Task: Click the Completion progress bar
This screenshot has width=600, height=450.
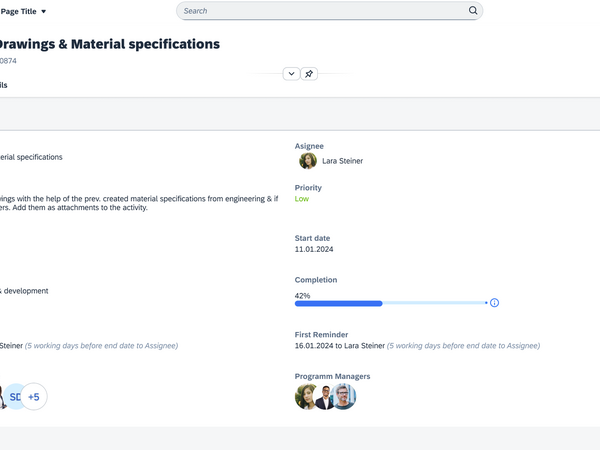Action: 390,303
